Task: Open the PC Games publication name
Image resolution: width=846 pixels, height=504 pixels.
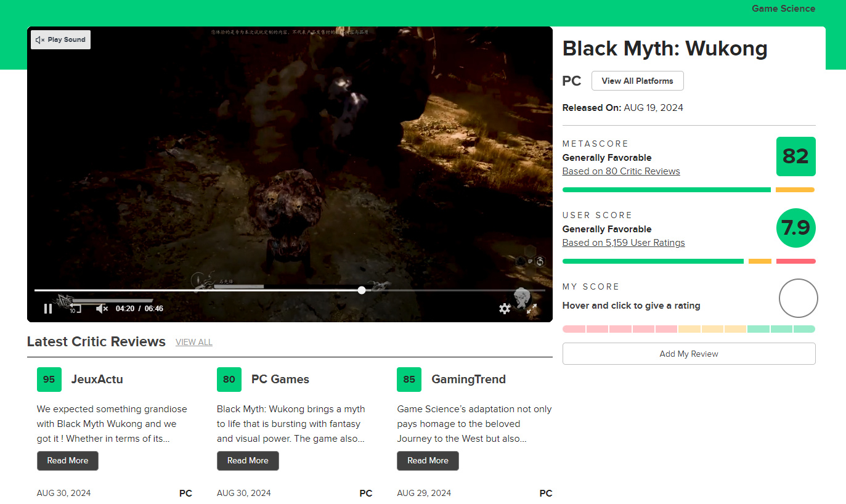Action: [280, 380]
